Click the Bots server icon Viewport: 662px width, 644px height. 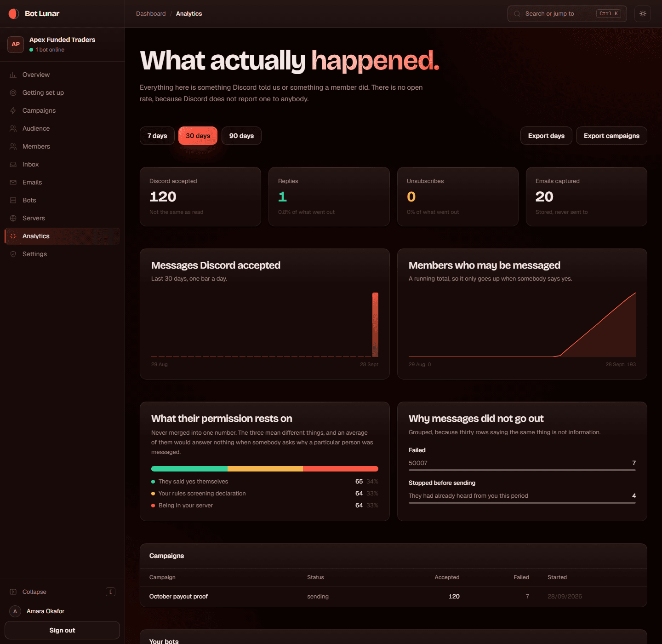click(13, 201)
